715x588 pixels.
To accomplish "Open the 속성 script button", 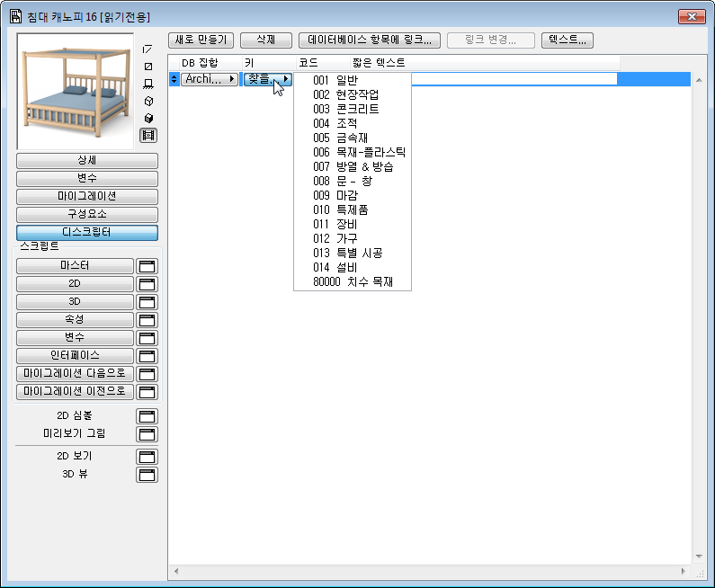I will [75, 320].
